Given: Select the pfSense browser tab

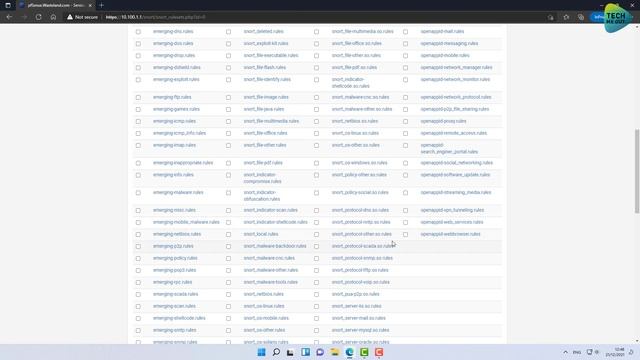Looking at the screenshot, I should pos(56,5).
